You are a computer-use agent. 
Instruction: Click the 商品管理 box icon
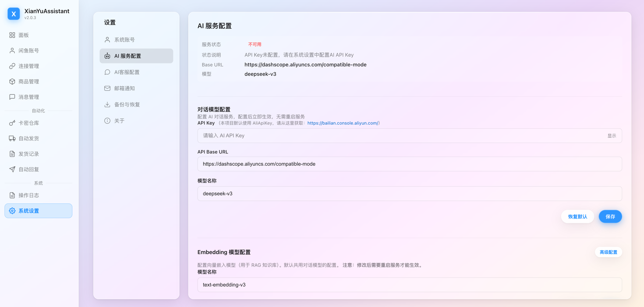[12, 81]
